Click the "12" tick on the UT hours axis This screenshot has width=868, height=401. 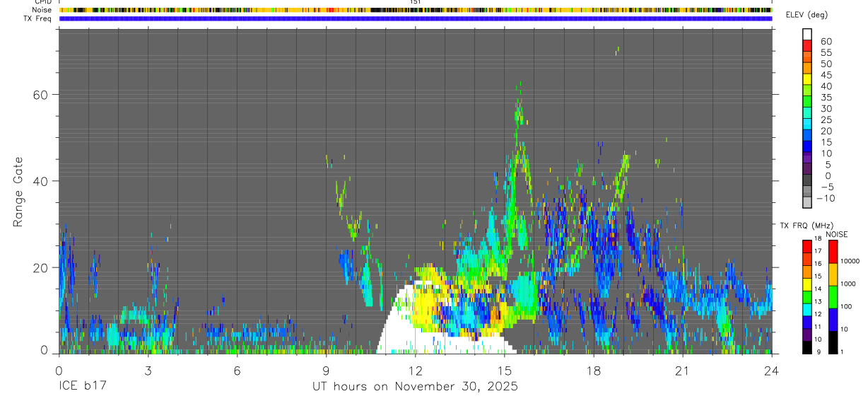pos(416,371)
